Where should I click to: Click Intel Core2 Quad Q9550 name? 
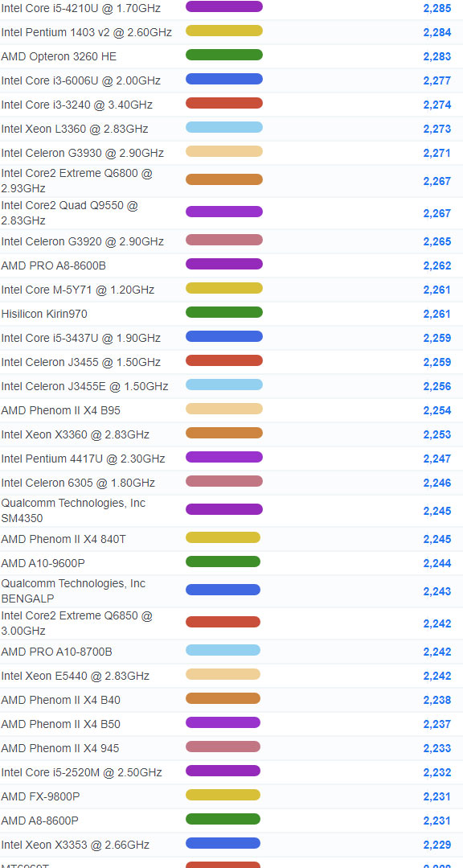(x=70, y=213)
